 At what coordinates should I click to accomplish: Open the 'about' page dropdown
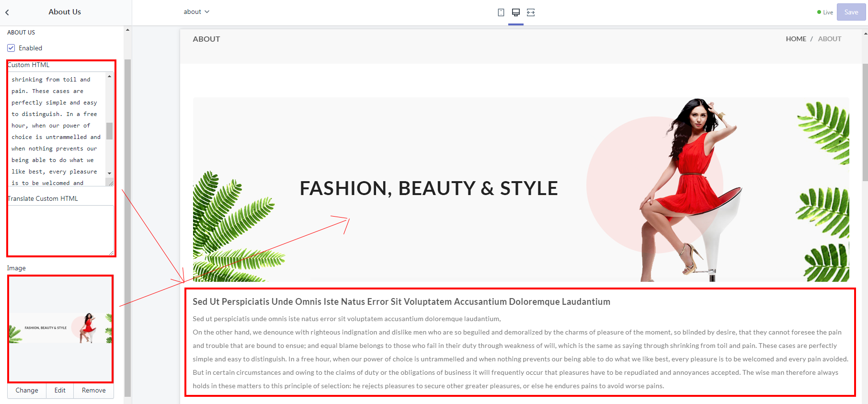pos(196,12)
